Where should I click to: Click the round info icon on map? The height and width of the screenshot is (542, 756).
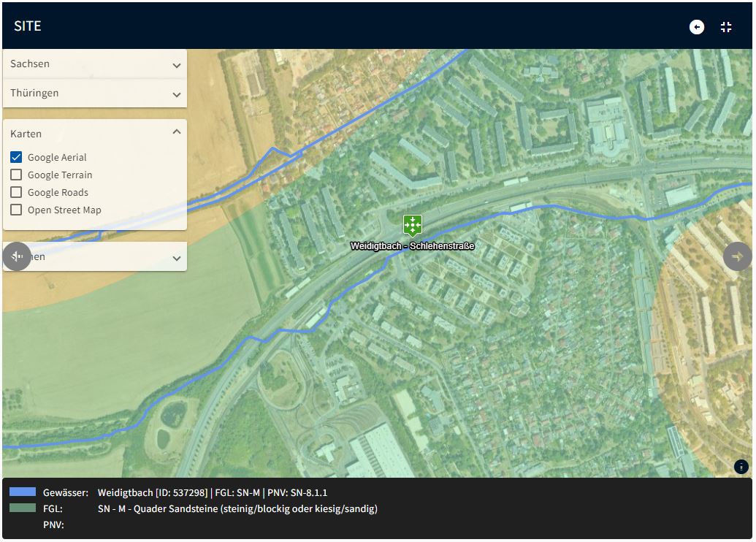[x=741, y=467]
